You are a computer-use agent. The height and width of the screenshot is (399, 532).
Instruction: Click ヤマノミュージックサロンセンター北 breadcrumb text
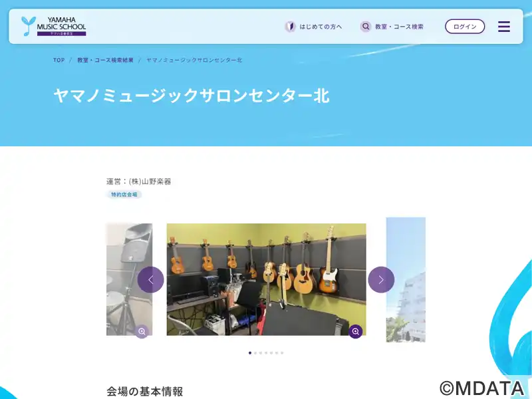[x=194, y=60]
